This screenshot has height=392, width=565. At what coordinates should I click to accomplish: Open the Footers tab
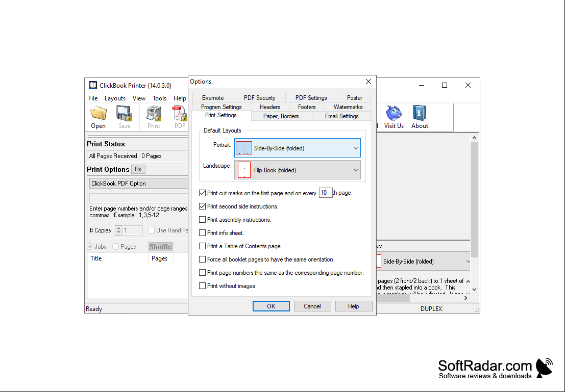(x=307, y=107)
